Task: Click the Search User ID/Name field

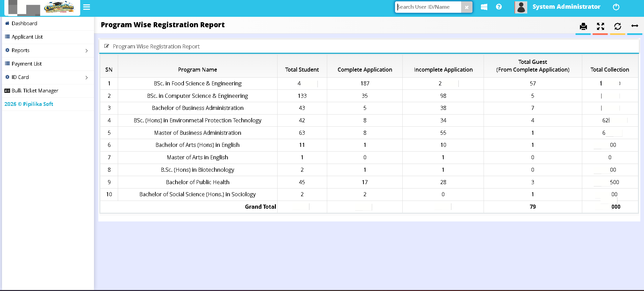Action: [428, 7]
